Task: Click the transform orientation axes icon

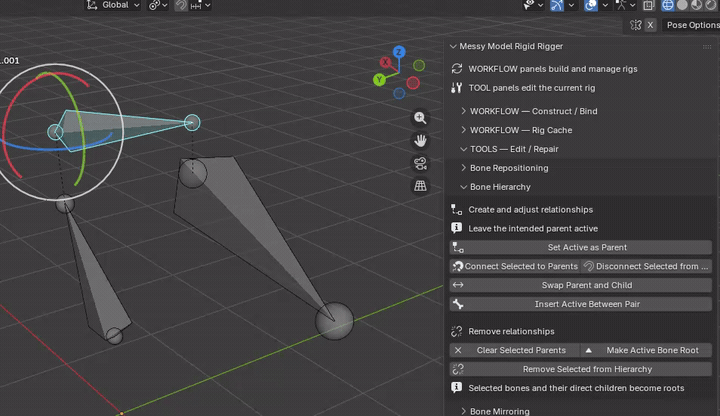Action: point(92,5)
